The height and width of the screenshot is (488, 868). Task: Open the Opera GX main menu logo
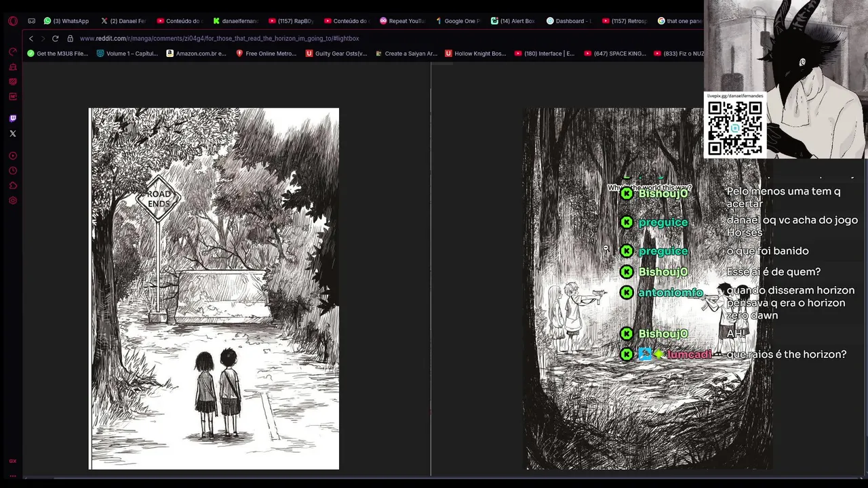12,21
